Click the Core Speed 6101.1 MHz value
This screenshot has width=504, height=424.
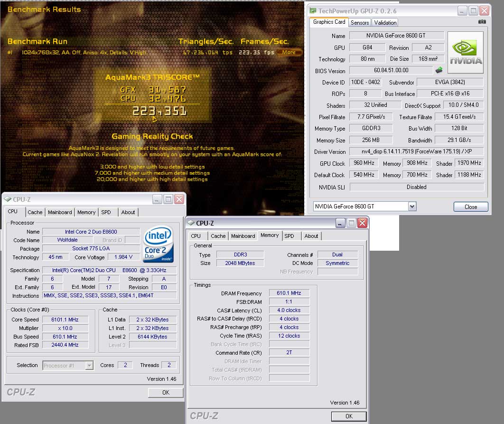(65, 320)
